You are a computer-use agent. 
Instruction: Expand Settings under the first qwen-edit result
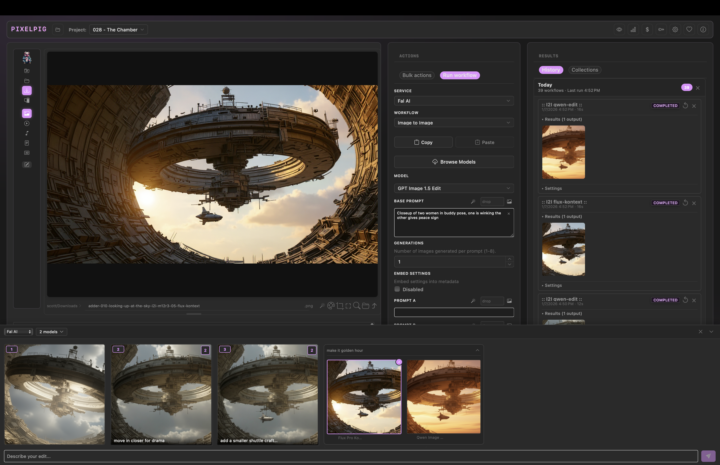click(551, 188)
